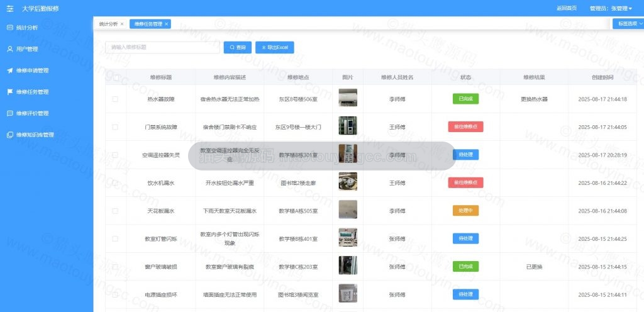
Task: Switch to the 维修任务管理 tab
Action: pyautogui.click(x=148, y=25)
